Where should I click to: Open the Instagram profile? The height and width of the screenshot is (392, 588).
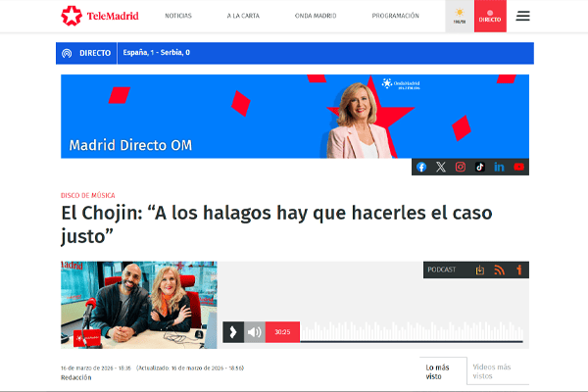(461, 167)
